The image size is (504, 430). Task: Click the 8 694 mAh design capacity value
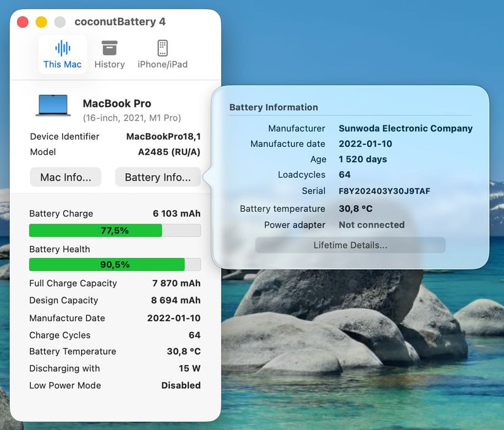pos(176,300)
